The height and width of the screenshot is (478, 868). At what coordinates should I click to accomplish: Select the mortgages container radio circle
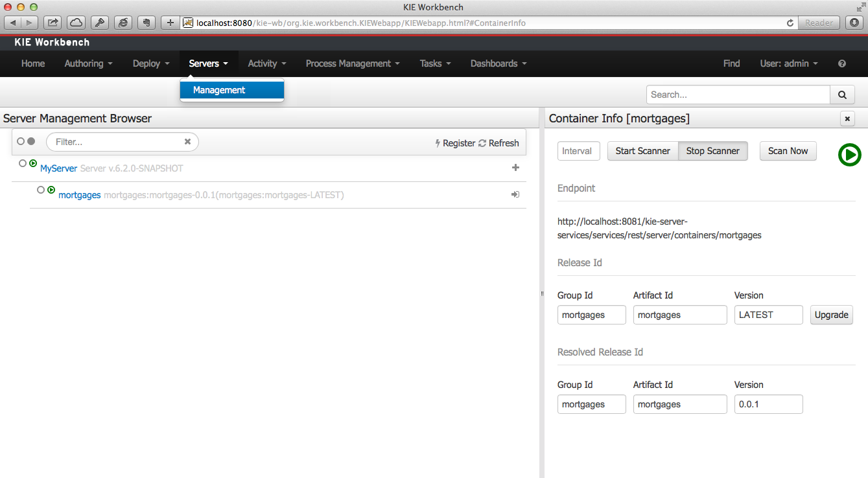(41, 190)
